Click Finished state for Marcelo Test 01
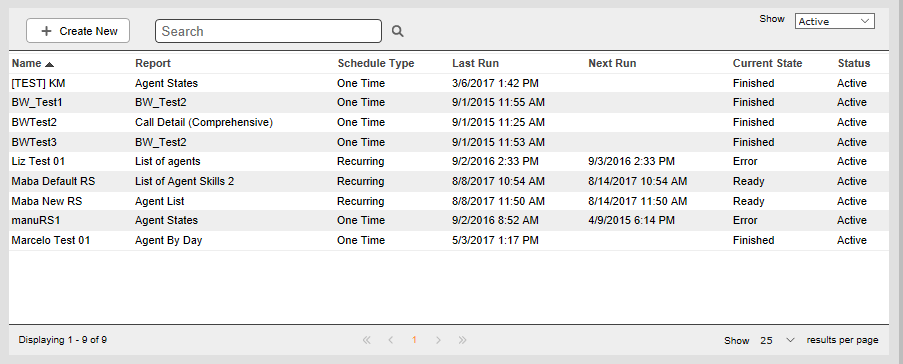 [753, 240]
